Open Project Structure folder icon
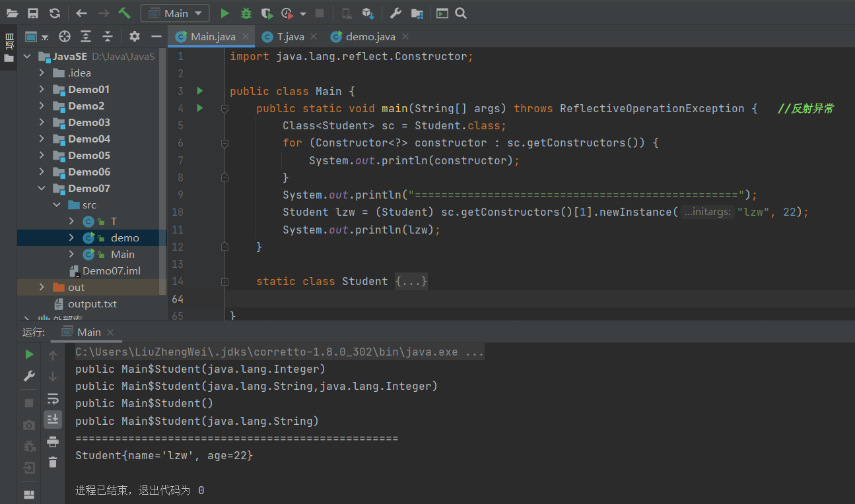 [x=417, y=13]
